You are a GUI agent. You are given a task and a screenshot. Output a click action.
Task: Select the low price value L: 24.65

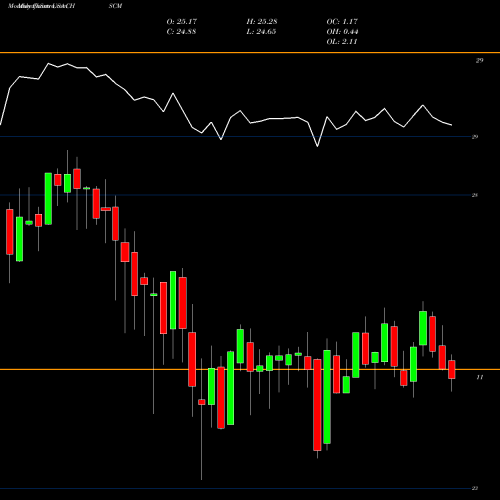261,32
